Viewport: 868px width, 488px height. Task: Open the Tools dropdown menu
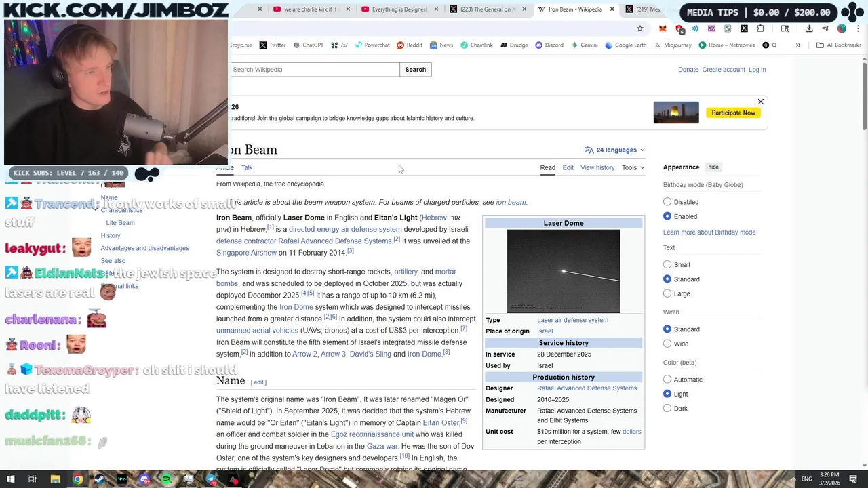click(x=633, y=167)
